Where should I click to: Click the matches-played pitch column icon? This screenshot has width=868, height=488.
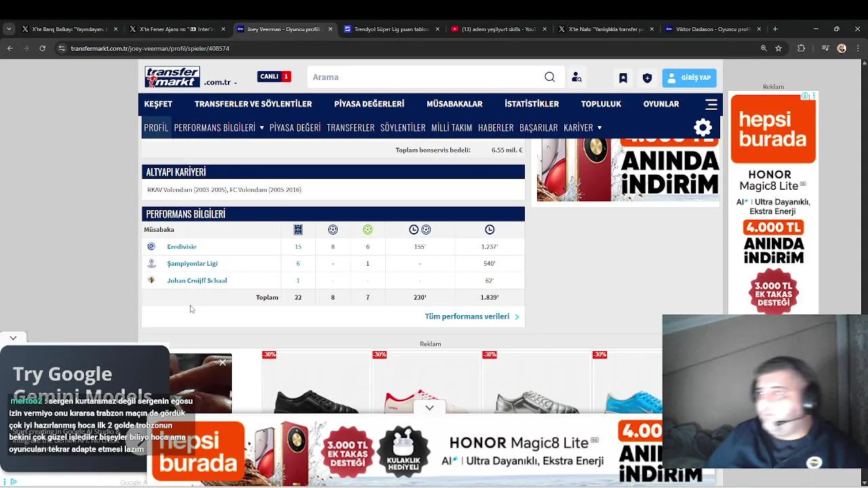click(298, 230)
